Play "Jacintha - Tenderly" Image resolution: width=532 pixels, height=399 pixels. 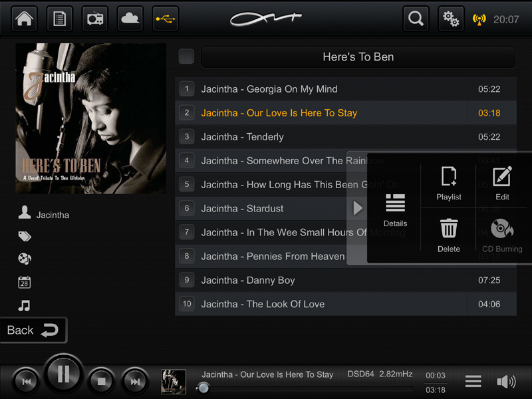point(242,137)
